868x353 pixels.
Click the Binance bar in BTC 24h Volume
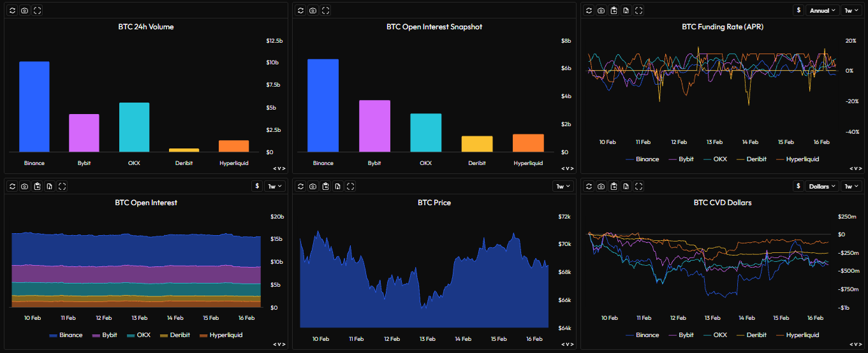tap(34, 106)
